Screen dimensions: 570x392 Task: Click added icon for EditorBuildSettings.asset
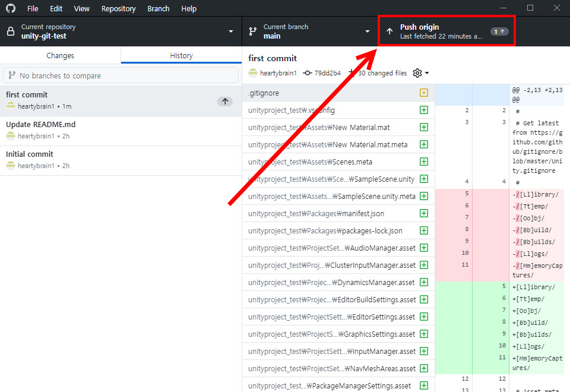coord(424,299)
